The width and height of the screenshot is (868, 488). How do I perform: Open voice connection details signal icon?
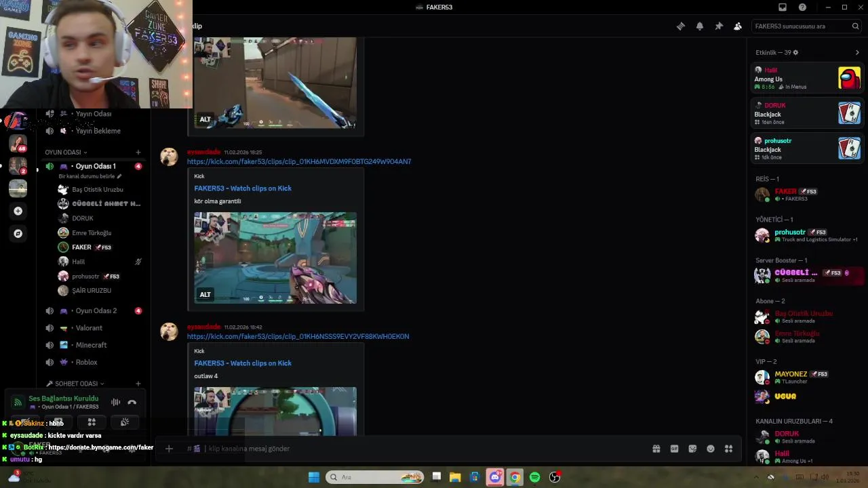(x=18, y=402)
